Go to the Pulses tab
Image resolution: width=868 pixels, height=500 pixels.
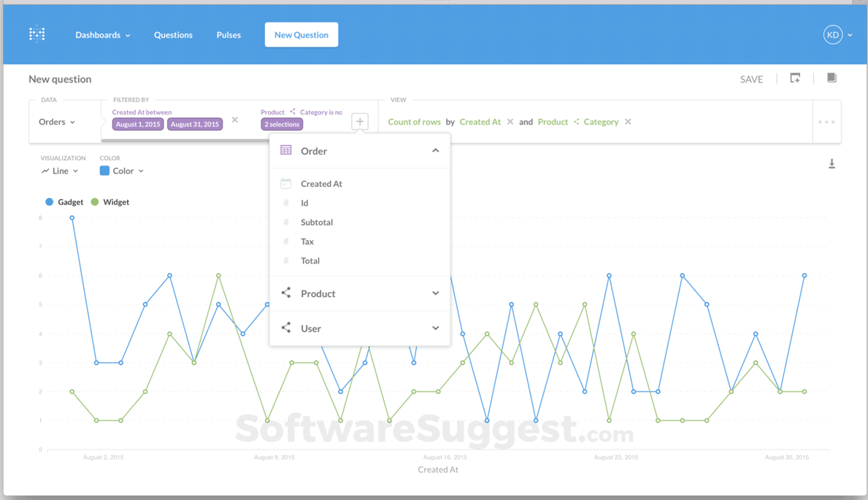point(228,35)
